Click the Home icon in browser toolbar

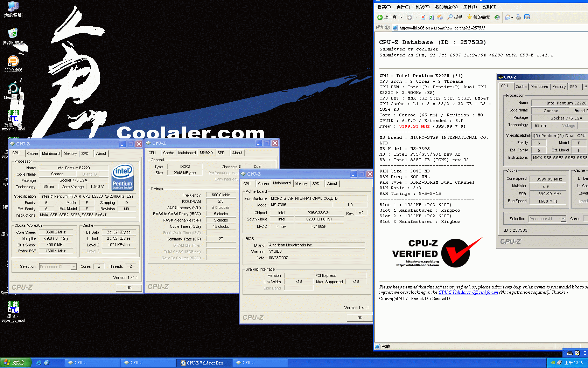[440, 17]
